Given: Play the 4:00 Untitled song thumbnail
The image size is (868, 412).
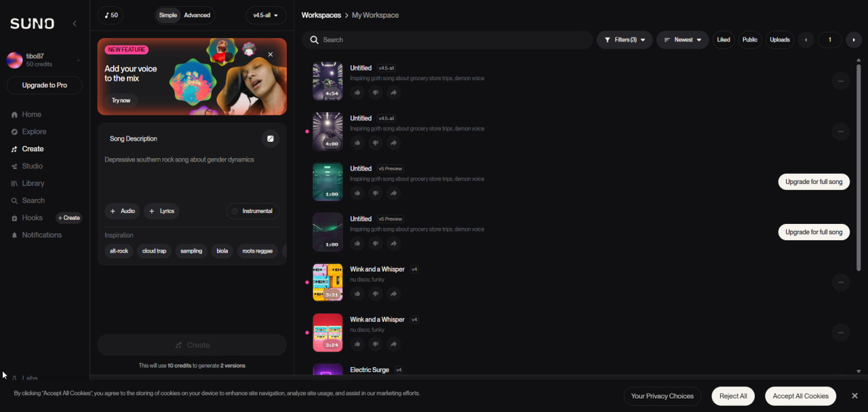Looking at the screenshot, I should coord(328,132).
